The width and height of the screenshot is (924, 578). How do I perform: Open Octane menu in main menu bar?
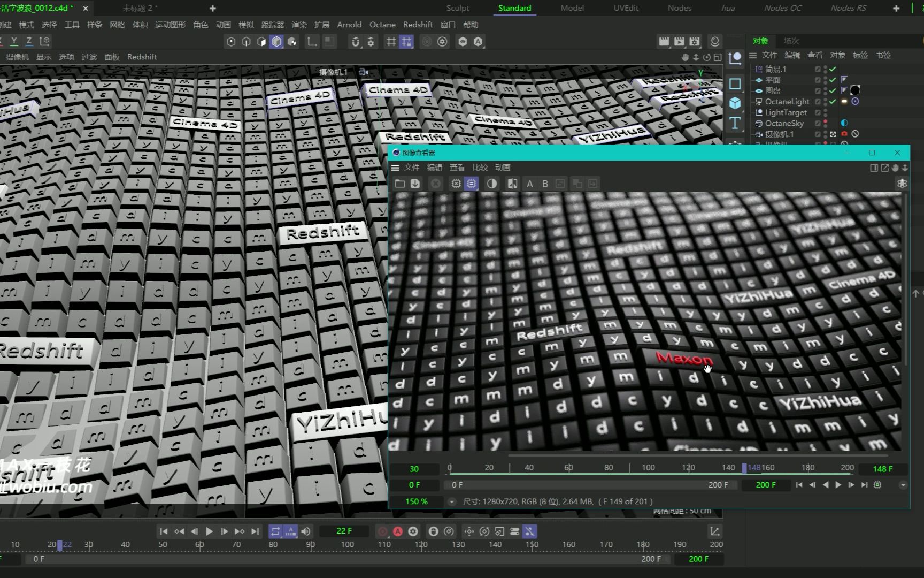pos(382,25)
